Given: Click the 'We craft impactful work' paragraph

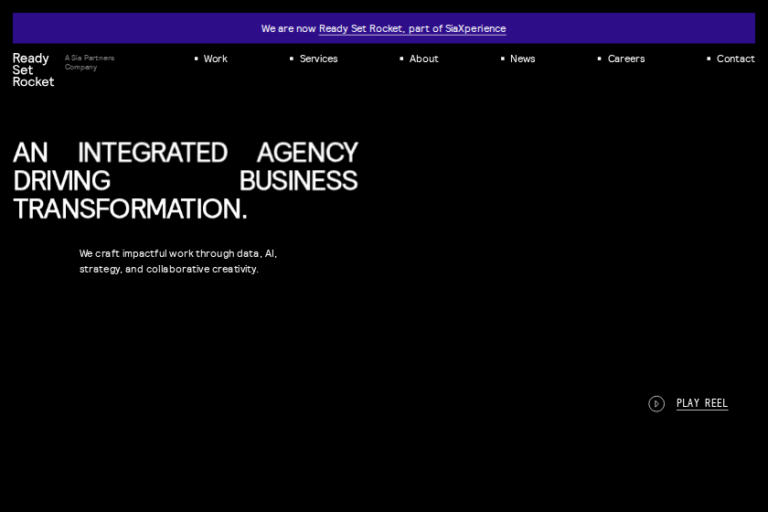Looking at the screenshot, I should tap(178, 261).
